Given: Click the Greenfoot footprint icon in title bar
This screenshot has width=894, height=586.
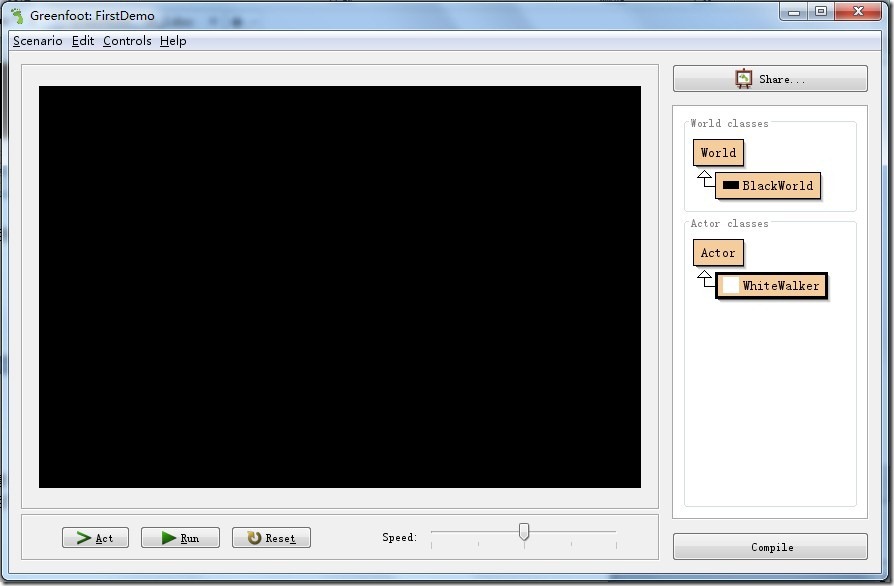Looking at the screenshot, I should click(17, 15).
